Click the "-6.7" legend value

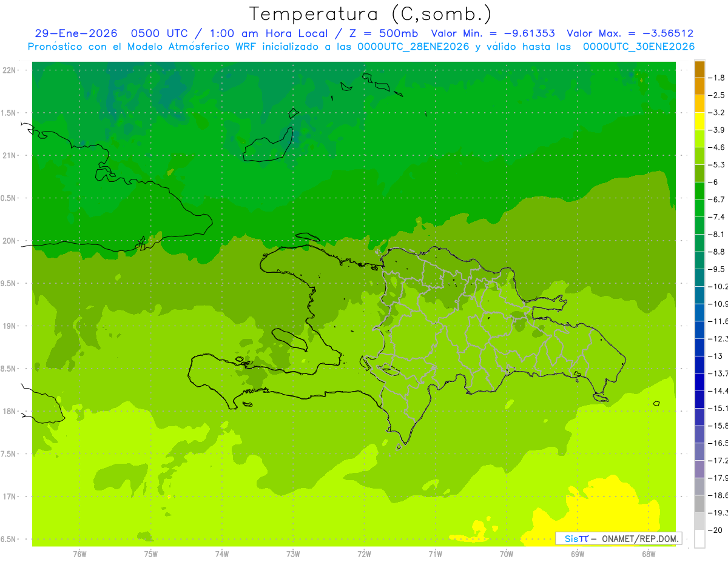click(x=716, y=199)
